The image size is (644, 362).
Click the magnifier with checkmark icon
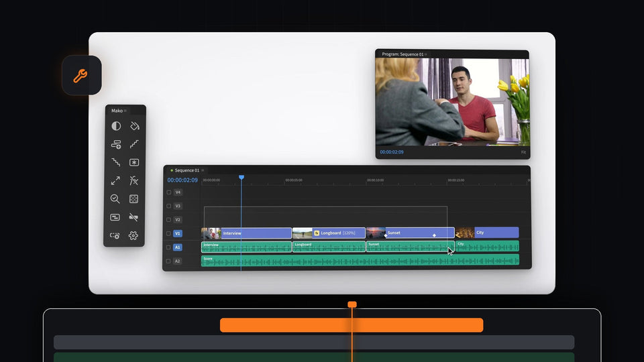tap(115, 199)
